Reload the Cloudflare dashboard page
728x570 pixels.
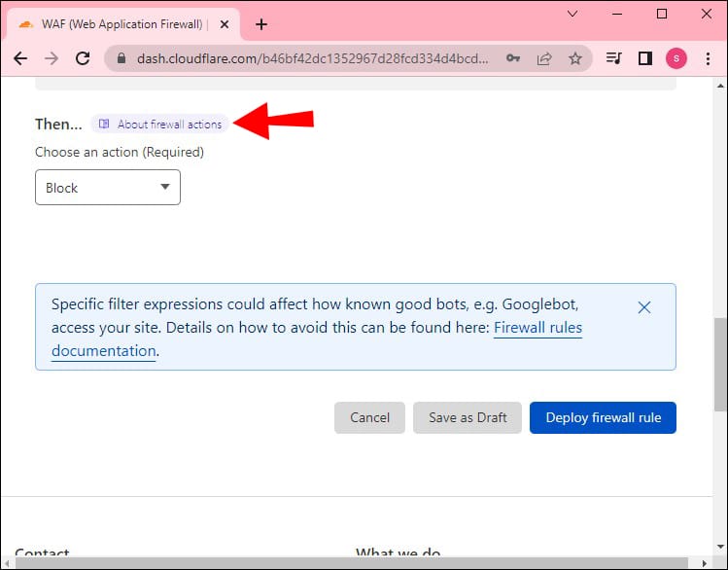pos(83,58)
